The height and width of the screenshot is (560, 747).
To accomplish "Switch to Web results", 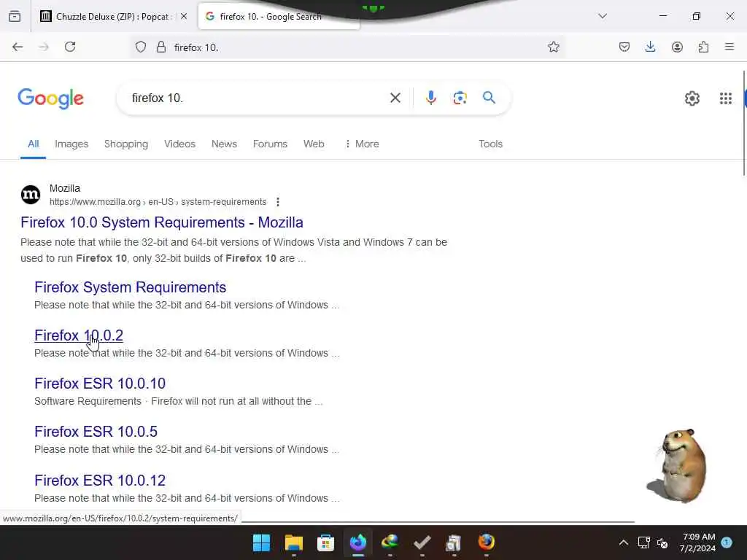I will click(x=314, y=144).
